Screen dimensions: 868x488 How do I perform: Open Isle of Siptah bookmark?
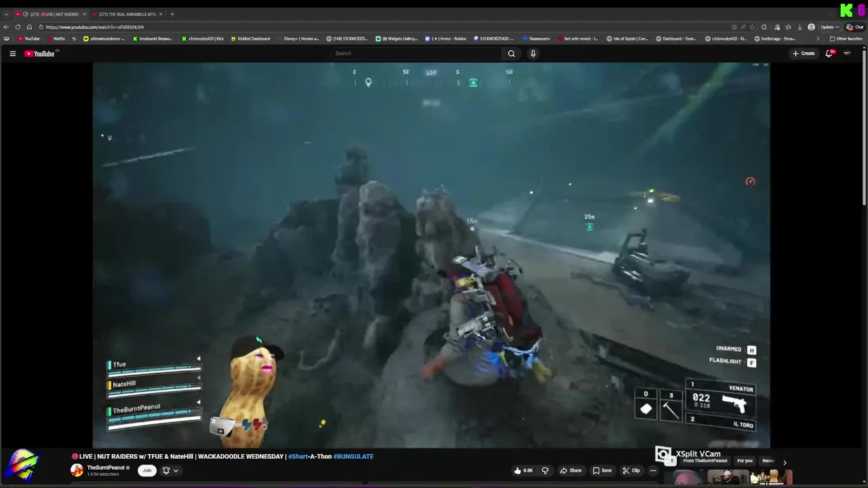tap(628, 39)
